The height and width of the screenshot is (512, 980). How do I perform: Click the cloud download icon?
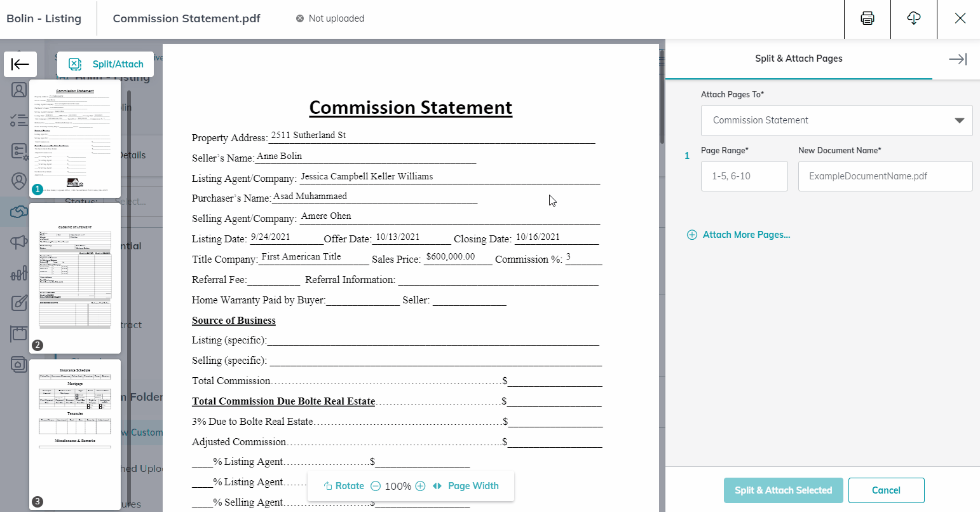pyautogui.click(x=914, y=18)
